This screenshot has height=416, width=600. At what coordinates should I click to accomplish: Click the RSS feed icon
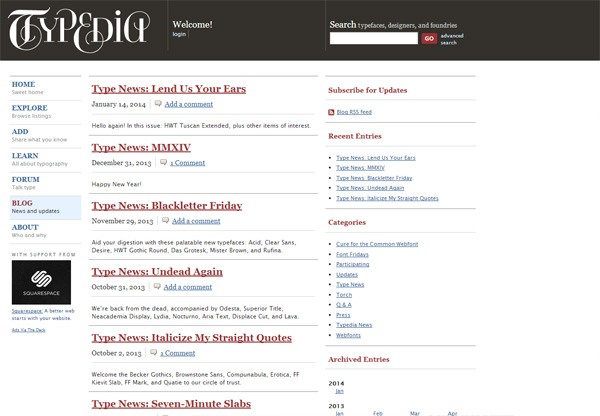click(331, 112)
